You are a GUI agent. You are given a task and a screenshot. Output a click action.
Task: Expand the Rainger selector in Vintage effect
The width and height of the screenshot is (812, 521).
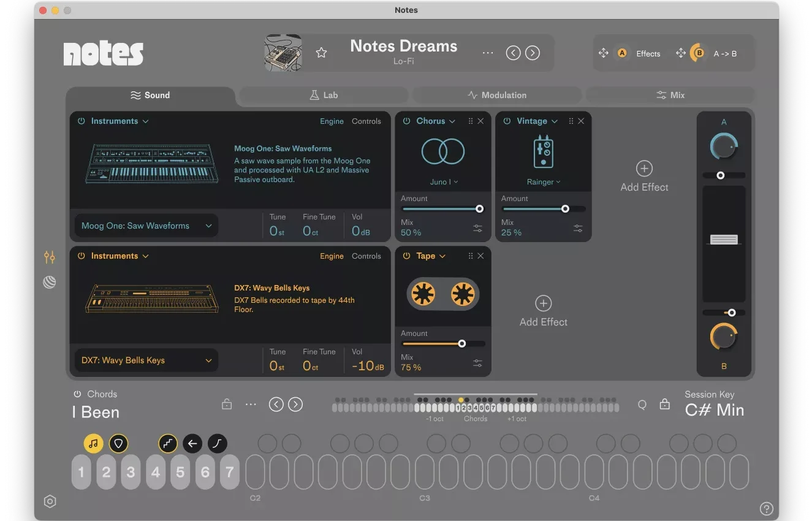543,181
